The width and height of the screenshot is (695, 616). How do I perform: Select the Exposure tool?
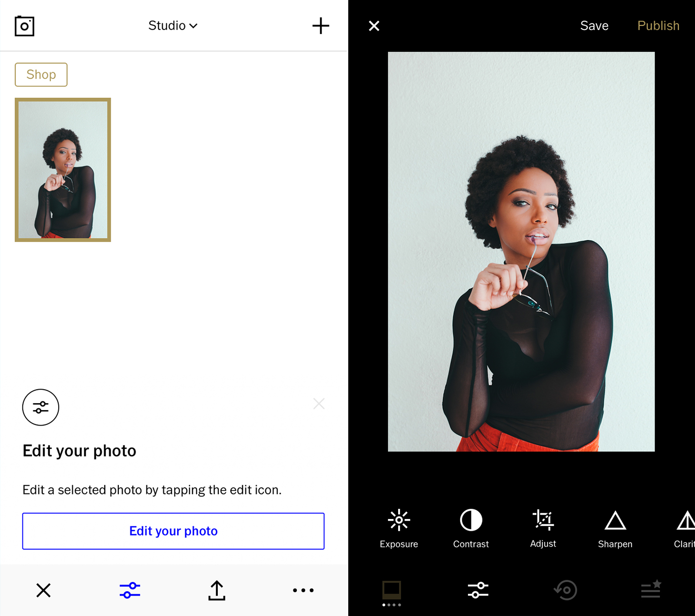point(399,528)
